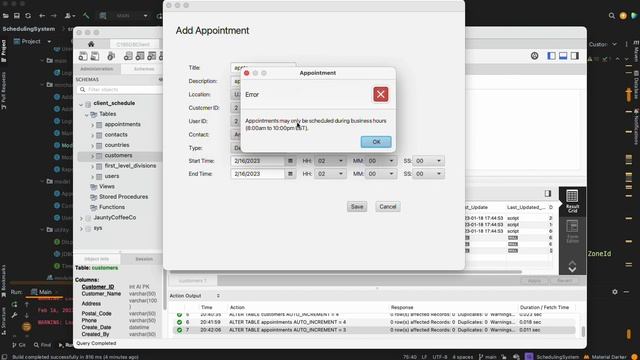Open Find tool window tab
This screenshot has height=360, width=640.
click(x=42, y=345)
